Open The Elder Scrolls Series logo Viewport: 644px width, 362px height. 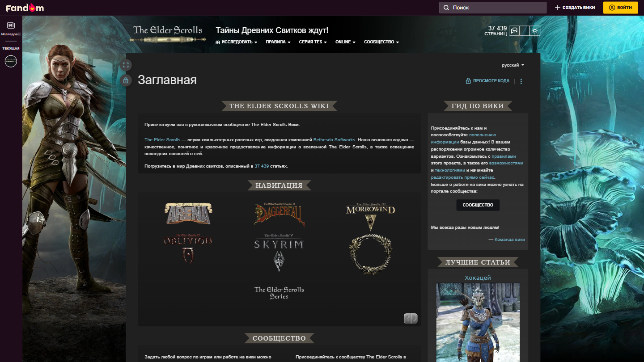tap(279, 293)
